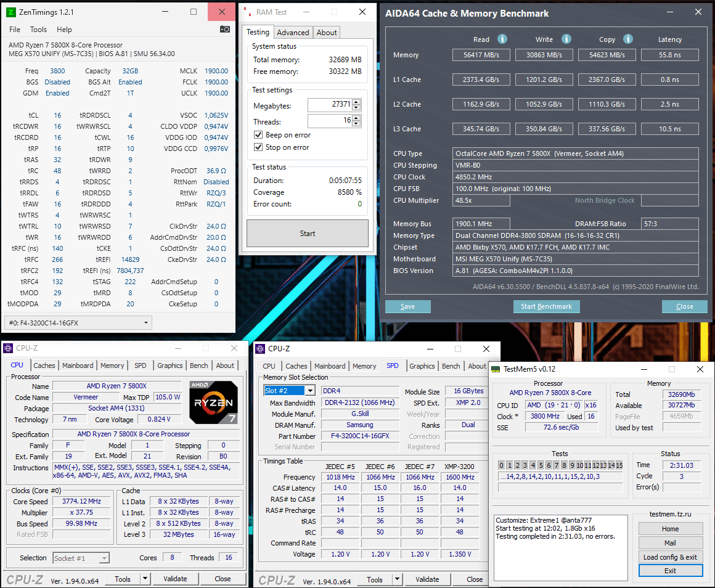The width and height of the screenshot is (715, 588).
Task: Open ZenTimings File menu
Action: (x=15, y=29)
